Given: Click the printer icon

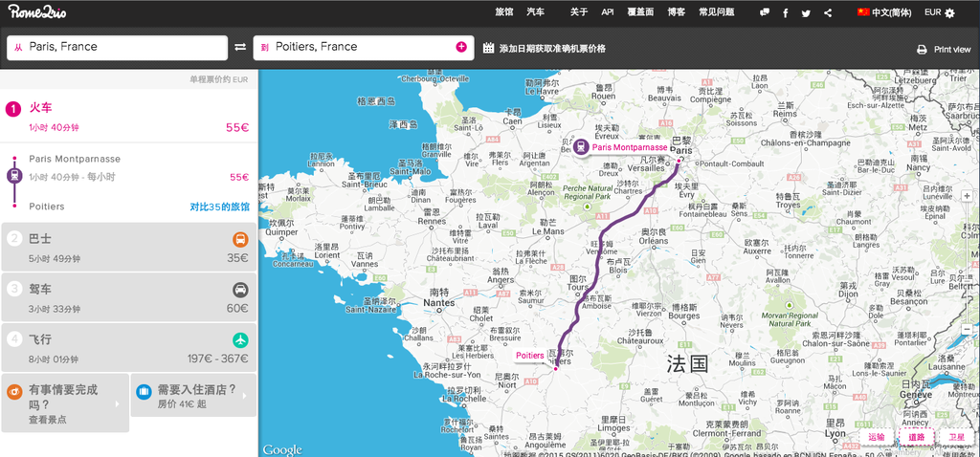Looking at the screenshot, I should (922, 50).
